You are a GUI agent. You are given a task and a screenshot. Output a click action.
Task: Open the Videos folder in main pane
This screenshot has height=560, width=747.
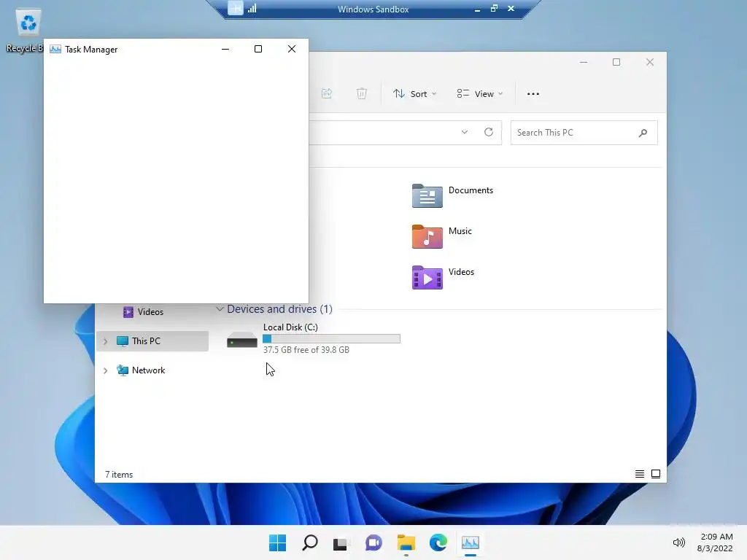pyautogui.click(x=443, y=277)
